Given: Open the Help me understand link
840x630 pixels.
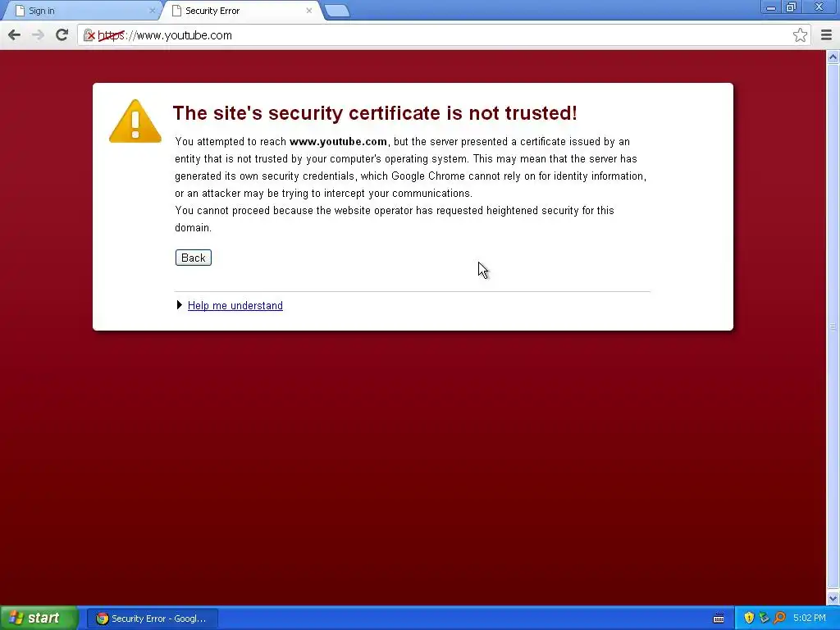Looking at the screenshot, I should click(x=235, y=305).
